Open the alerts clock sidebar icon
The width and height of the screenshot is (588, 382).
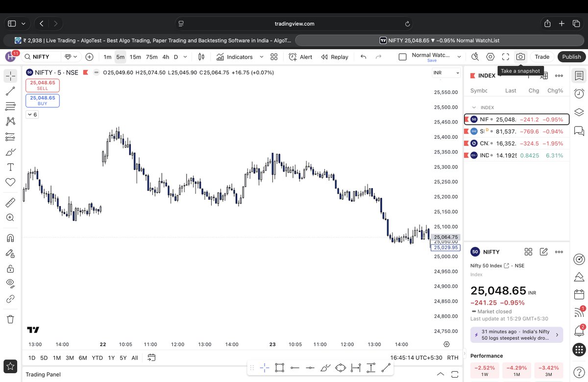[579, 94]
